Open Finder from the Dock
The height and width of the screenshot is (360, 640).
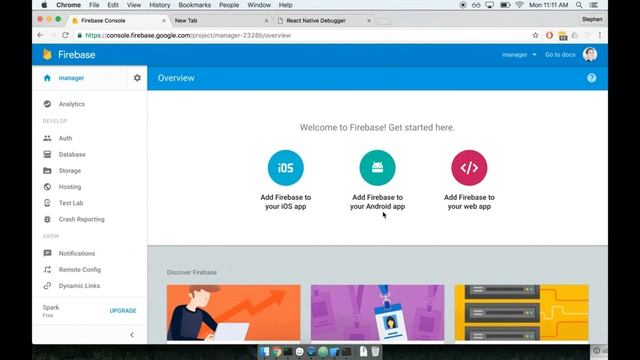264,351
